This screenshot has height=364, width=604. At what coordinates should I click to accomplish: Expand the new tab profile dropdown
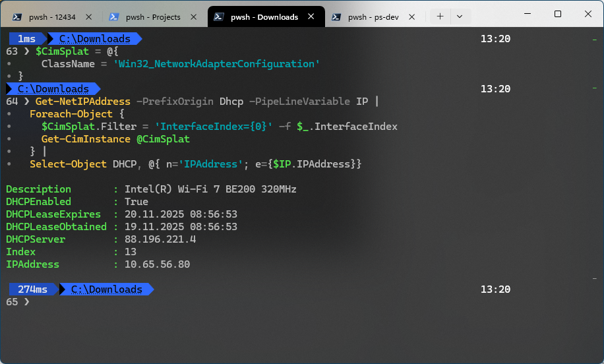pos(460,16)
